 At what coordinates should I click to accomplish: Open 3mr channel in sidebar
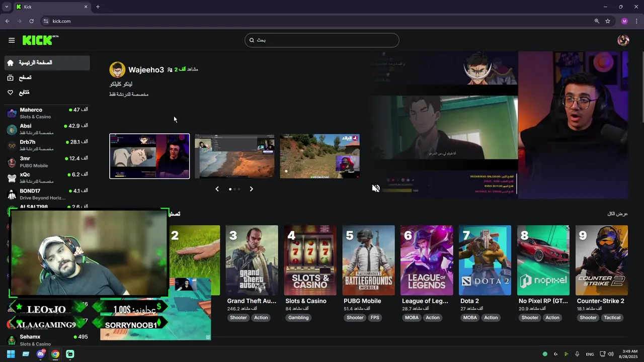tap(47, 161)
